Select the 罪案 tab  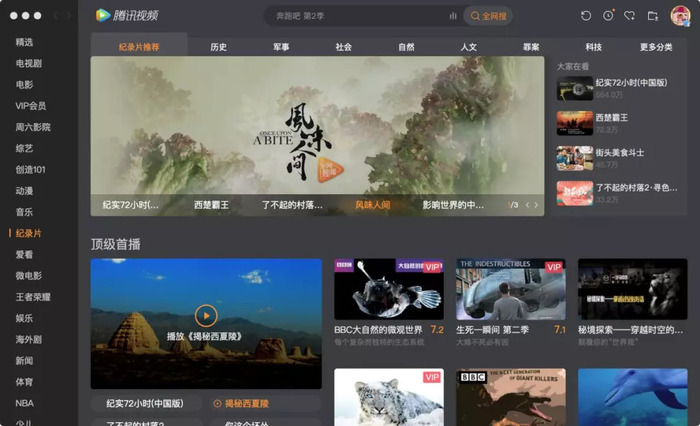(531, 47)
